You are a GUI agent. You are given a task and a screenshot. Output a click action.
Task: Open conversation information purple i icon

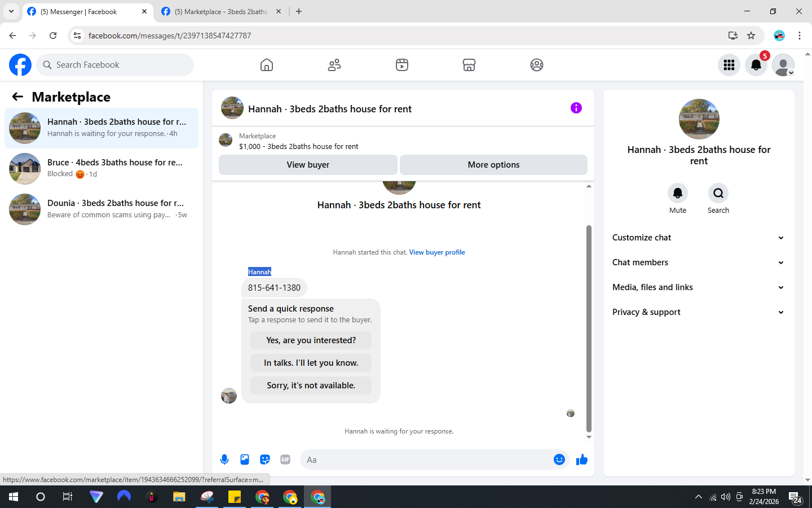coord(576,108)
